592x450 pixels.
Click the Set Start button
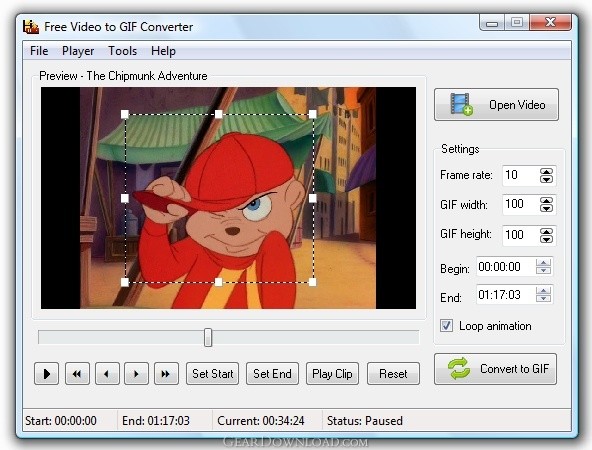pyautogui.click(x=213, y=374)
